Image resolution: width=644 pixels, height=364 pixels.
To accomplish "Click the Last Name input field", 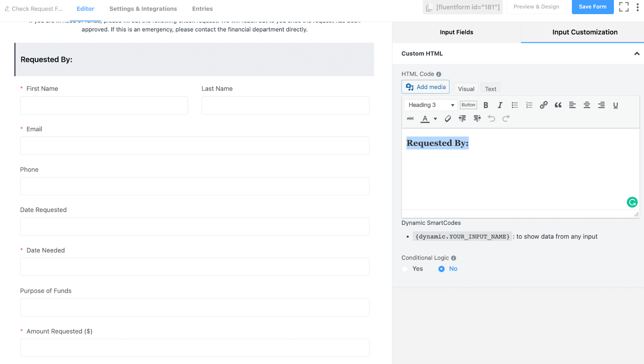I will click(x=285, y=105).
